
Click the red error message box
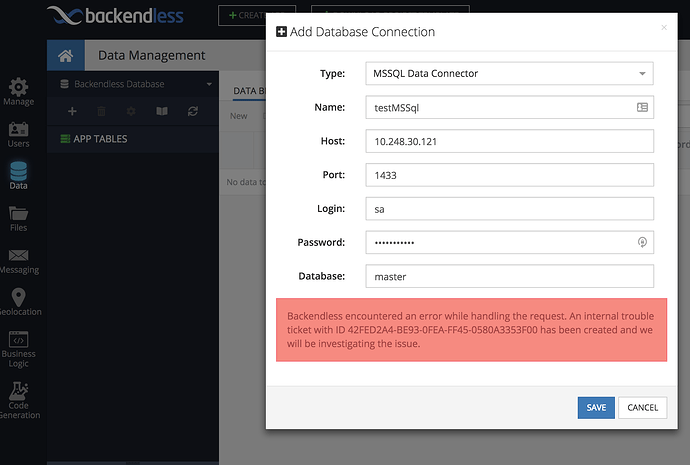(x=471, y=330)
